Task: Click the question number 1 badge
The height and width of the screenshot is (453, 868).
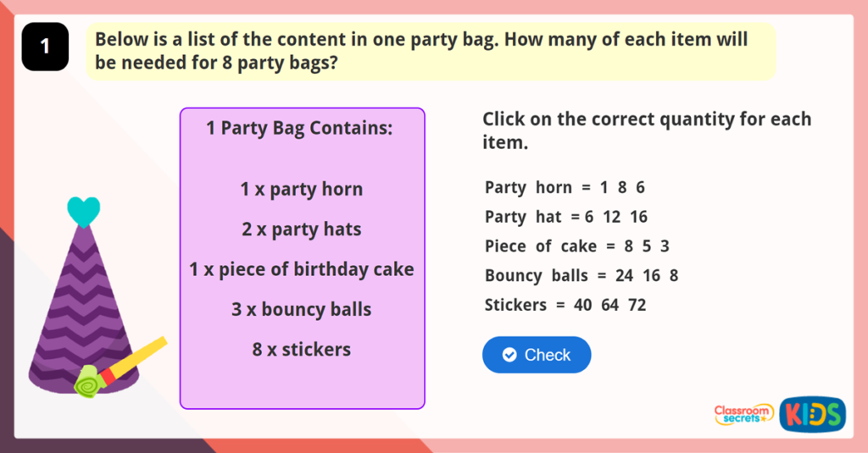Action: (x=45, y=47)
